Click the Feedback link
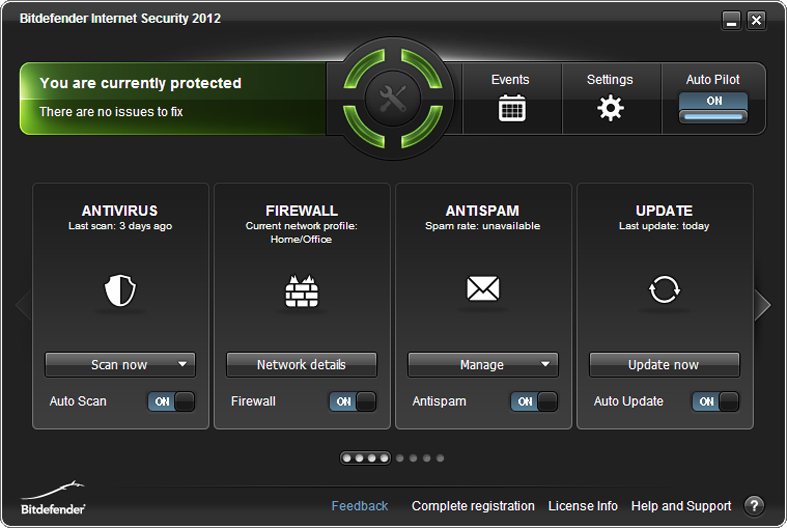The image size is (787, 528). [360, 506]
